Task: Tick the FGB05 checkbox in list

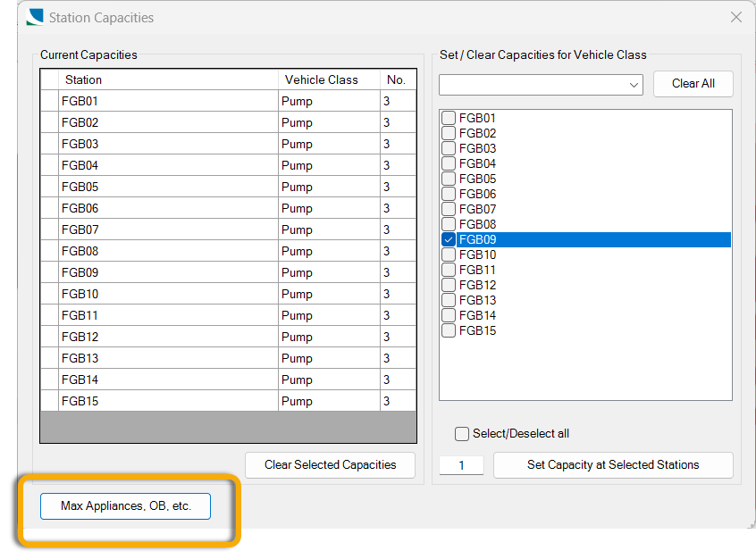Action: pos(449,179)
